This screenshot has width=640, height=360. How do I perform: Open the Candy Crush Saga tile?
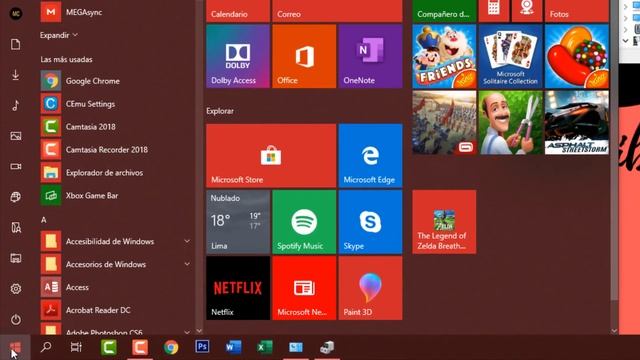[x=577, y=56]
